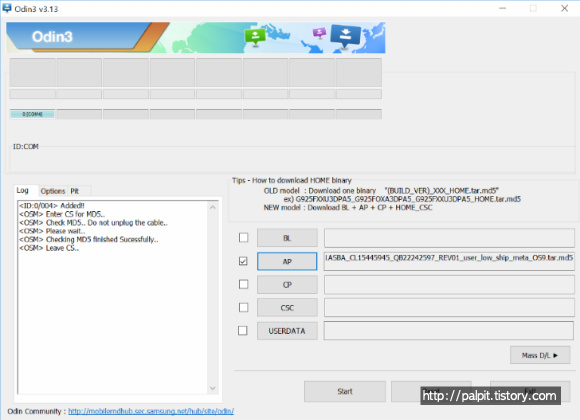Open the CSC file browser button

tap(287, 308)
